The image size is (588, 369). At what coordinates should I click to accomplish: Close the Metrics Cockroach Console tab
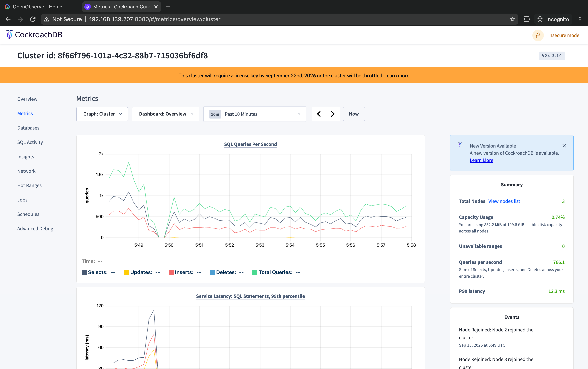(156, 7)
